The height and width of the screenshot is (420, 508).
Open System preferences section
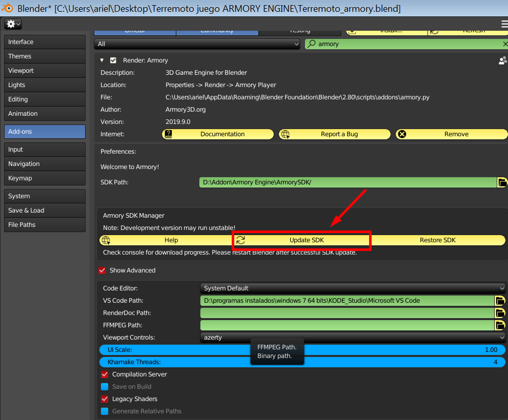45,196
